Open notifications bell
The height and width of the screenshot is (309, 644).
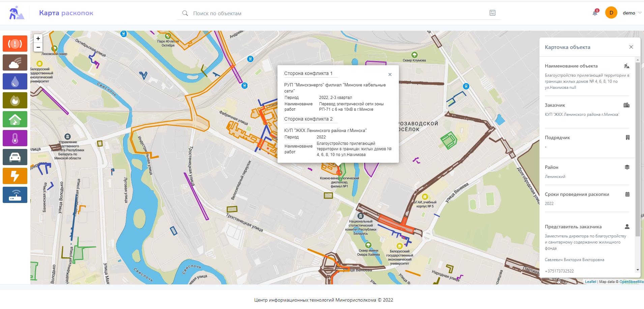coord(595,13)
